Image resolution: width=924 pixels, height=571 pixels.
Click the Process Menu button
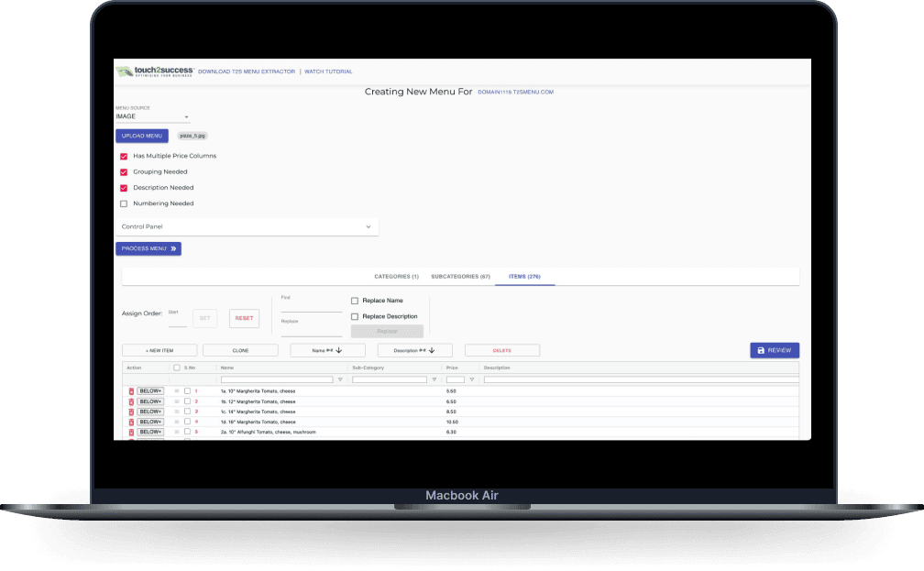[x=148, y=248]
